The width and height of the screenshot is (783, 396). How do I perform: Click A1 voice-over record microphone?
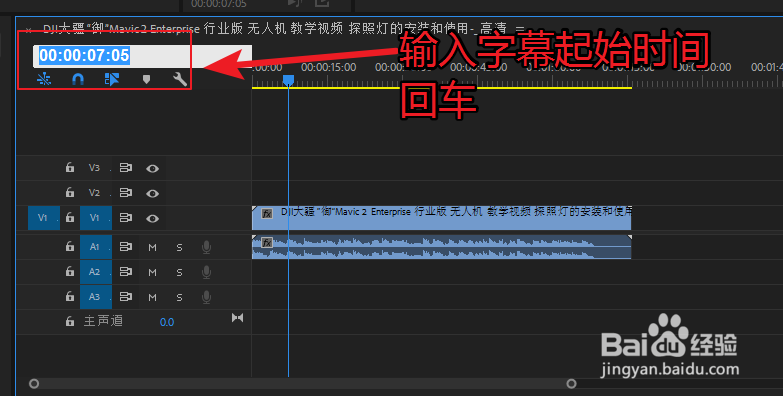(206, 247)
